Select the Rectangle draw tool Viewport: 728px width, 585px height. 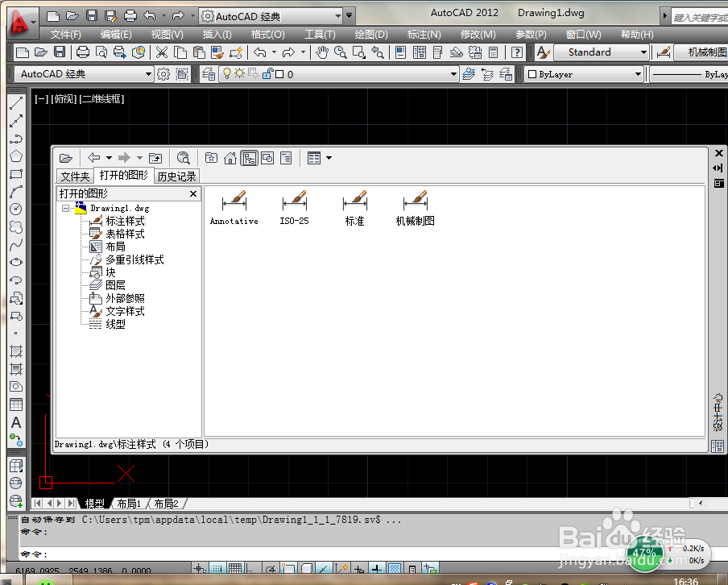click(x=16, y=174)
